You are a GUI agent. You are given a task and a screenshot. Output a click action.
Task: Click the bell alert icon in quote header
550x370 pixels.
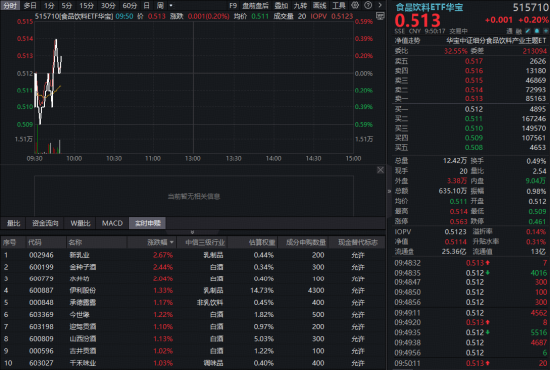(537, 31)
